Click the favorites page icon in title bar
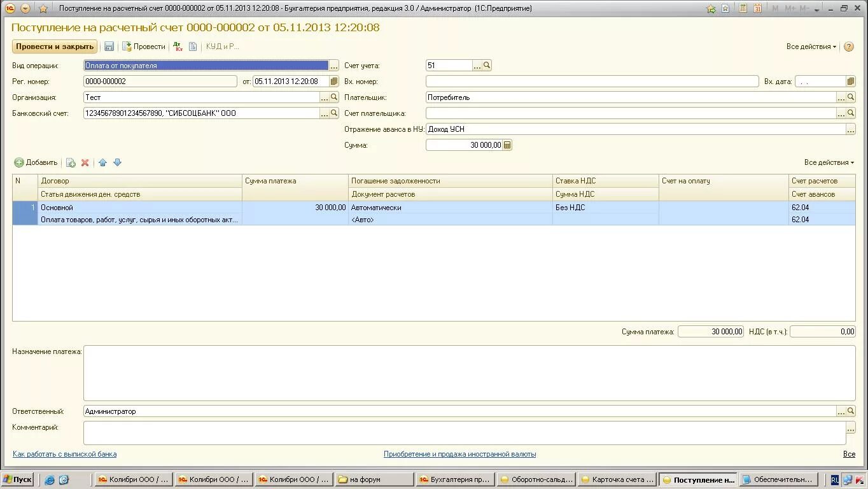 pos(725,8)
